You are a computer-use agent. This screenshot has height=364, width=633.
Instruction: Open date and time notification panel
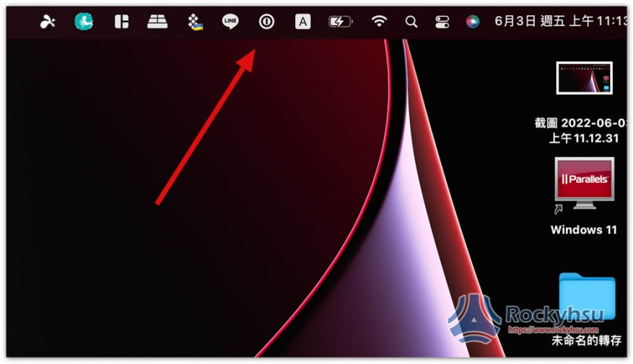point(560,22)
